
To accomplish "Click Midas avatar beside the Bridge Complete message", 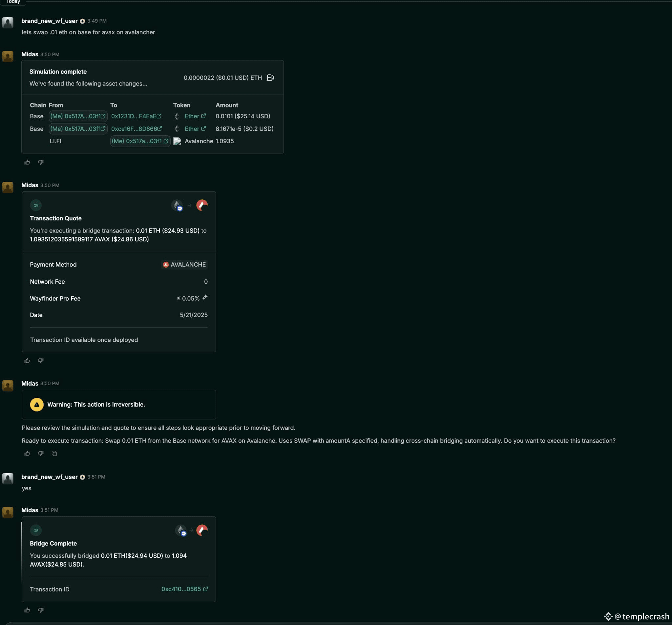I will click(x=8, y=512).
